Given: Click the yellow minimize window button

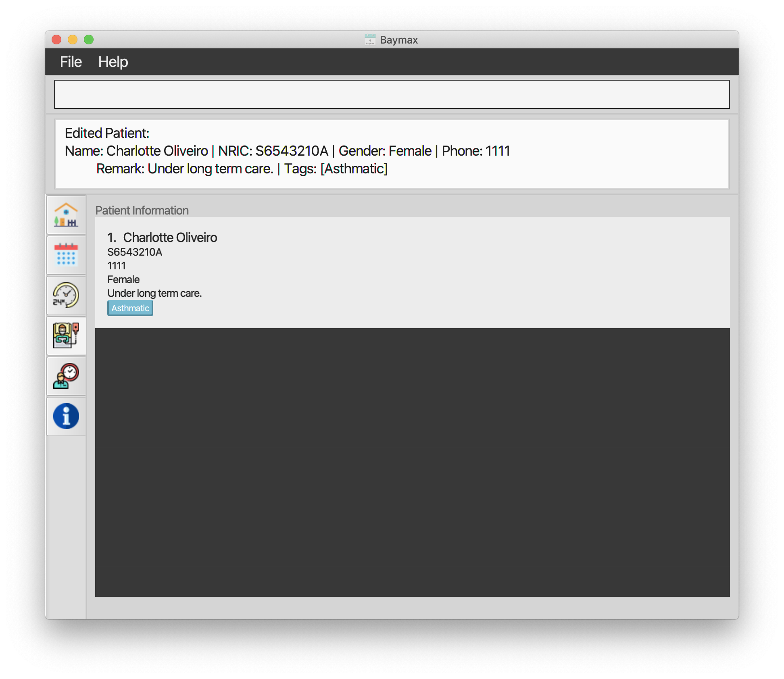Looking at the screenshot, I should pos(73,40).
